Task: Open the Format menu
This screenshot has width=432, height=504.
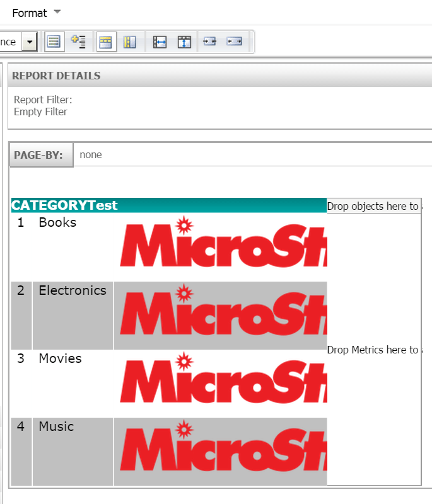Action: [30, 13]
